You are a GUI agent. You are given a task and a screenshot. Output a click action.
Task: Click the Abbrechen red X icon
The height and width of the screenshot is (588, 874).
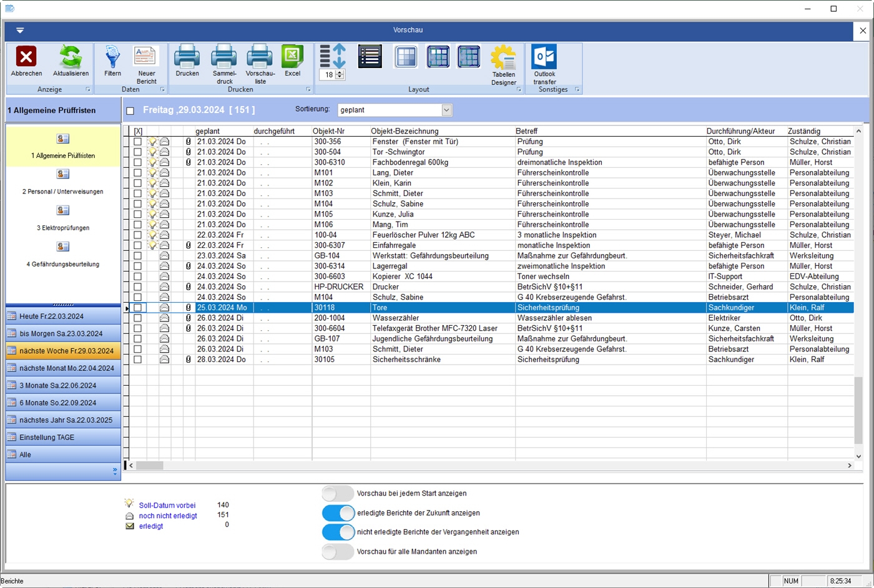click(x=26, y=57)
